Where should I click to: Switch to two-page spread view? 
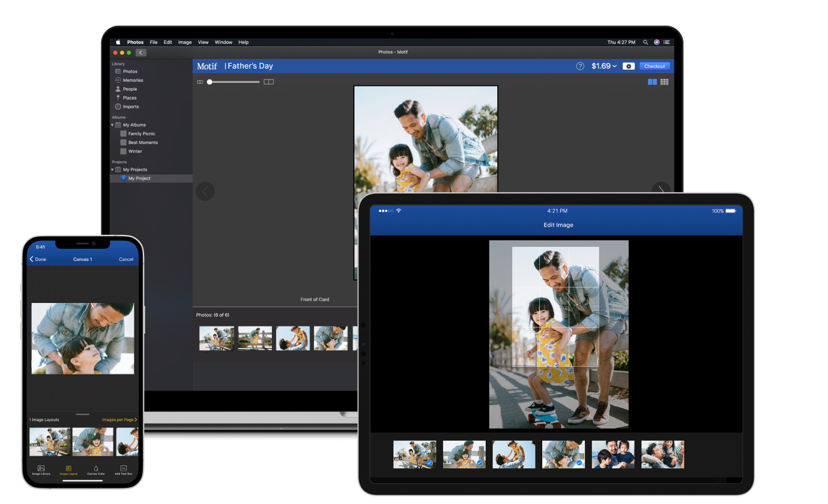(652, 82)
